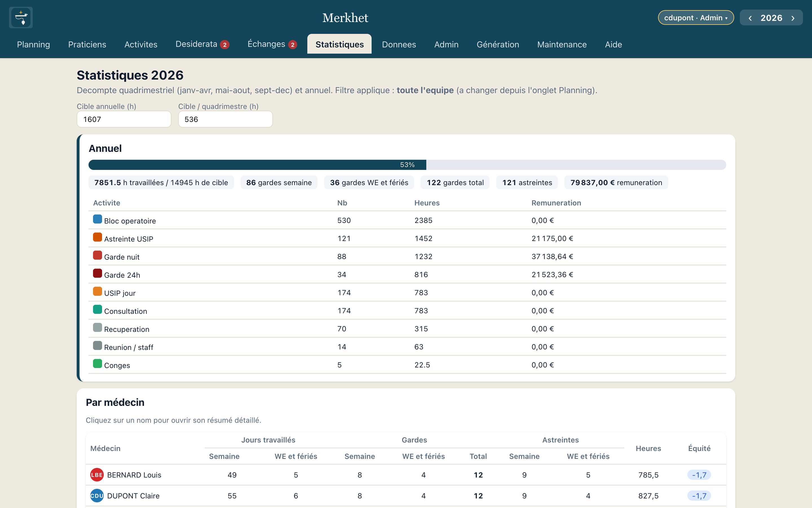Open BERNARD Louis detailed summary
This screenshot has width=812, height=508.
(x=134, y=475)
